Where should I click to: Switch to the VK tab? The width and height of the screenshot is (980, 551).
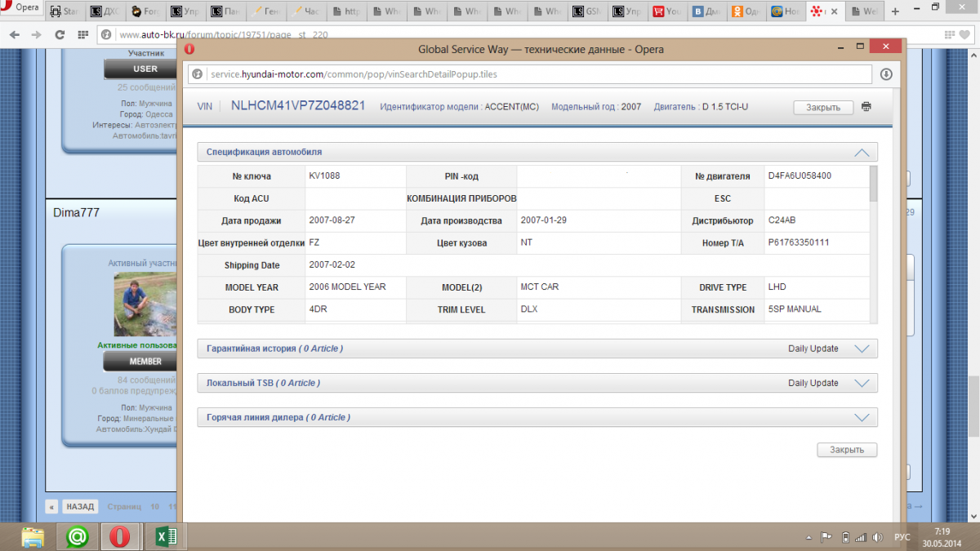(708, 11)
